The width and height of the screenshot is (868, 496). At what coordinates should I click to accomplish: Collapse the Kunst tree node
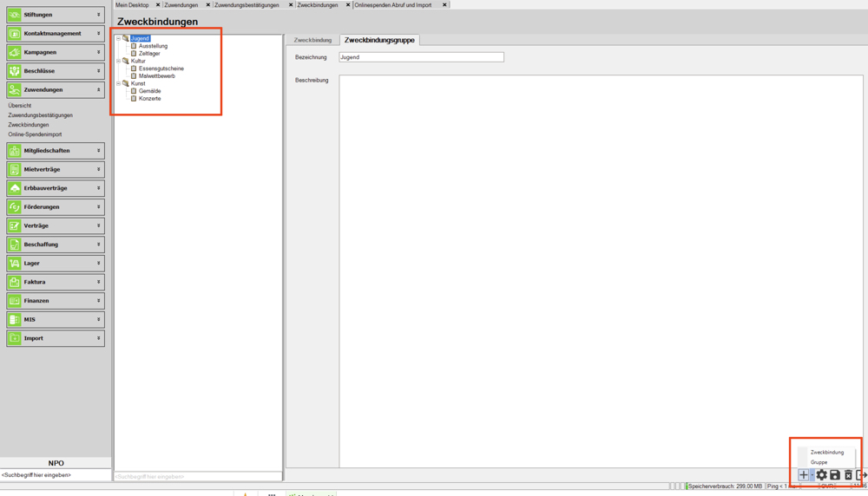click(119, 83)
